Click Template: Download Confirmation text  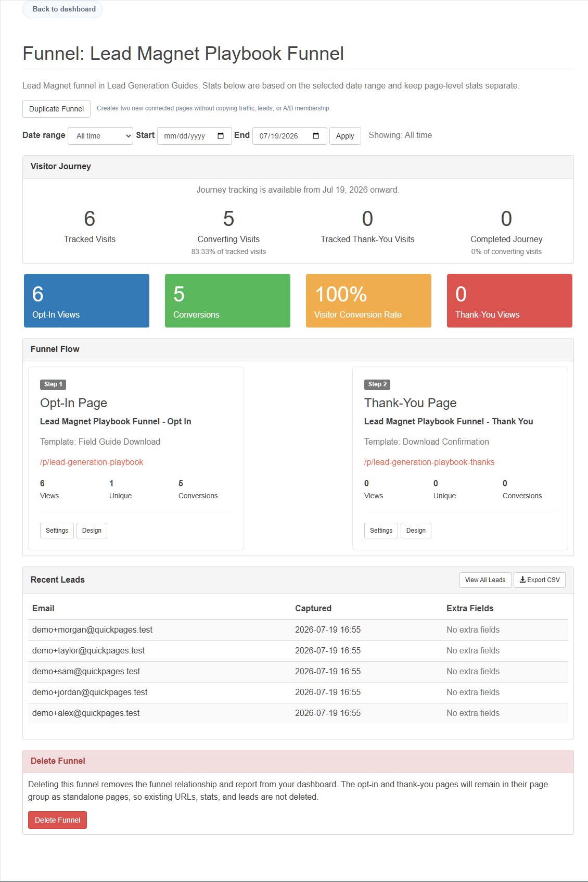[427, 442]
